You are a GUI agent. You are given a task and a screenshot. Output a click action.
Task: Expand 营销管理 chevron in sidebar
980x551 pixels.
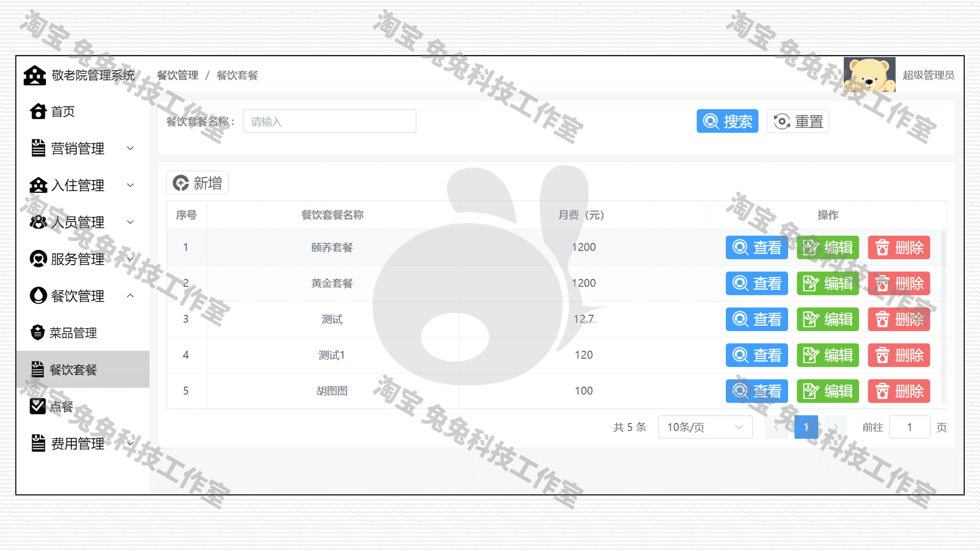pos(130,148)
